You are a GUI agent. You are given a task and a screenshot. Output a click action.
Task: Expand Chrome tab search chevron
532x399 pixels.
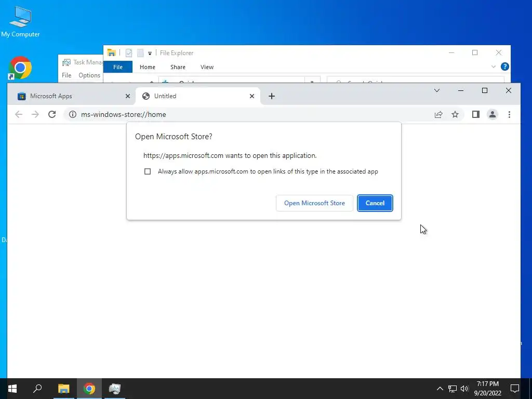436,90
